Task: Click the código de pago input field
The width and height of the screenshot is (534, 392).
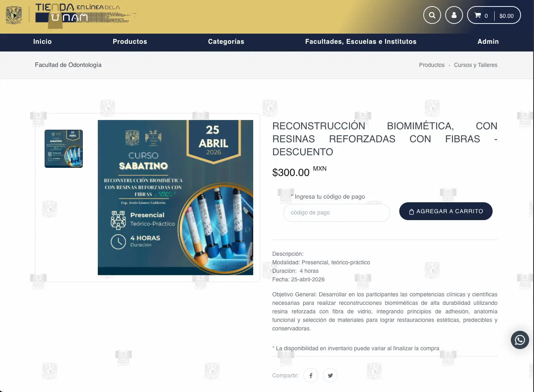Action: [x=336, y=212]
